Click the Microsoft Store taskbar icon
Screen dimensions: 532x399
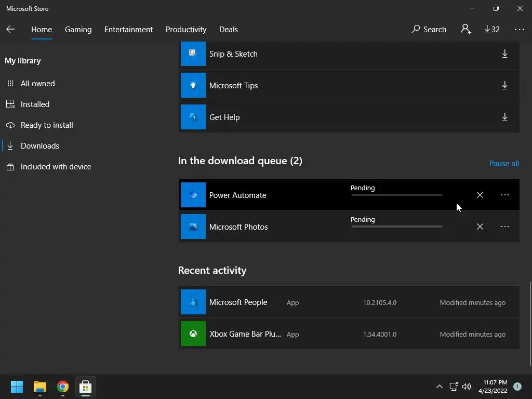(x=86, y=387)
